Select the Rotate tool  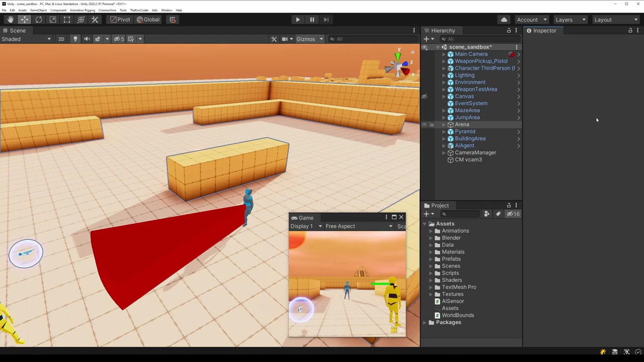(38, 20)
